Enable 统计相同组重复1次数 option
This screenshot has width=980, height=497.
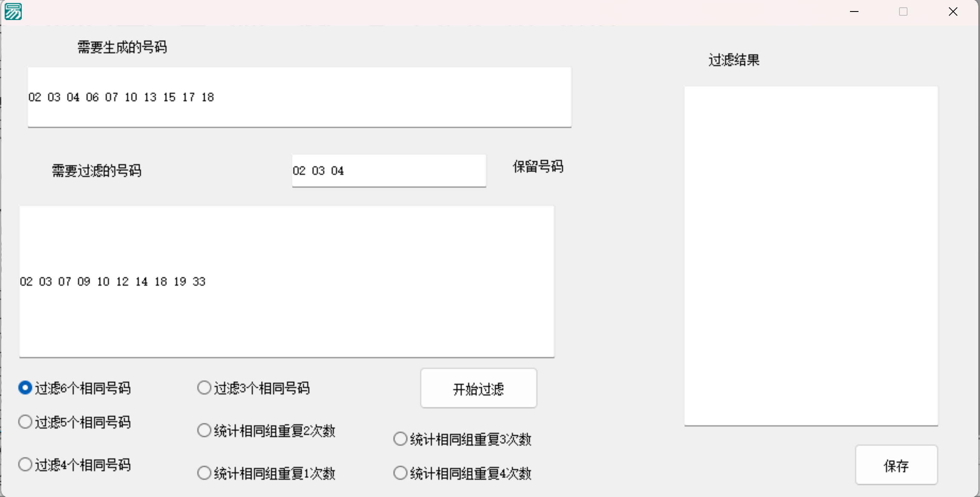tap(204, 472)
